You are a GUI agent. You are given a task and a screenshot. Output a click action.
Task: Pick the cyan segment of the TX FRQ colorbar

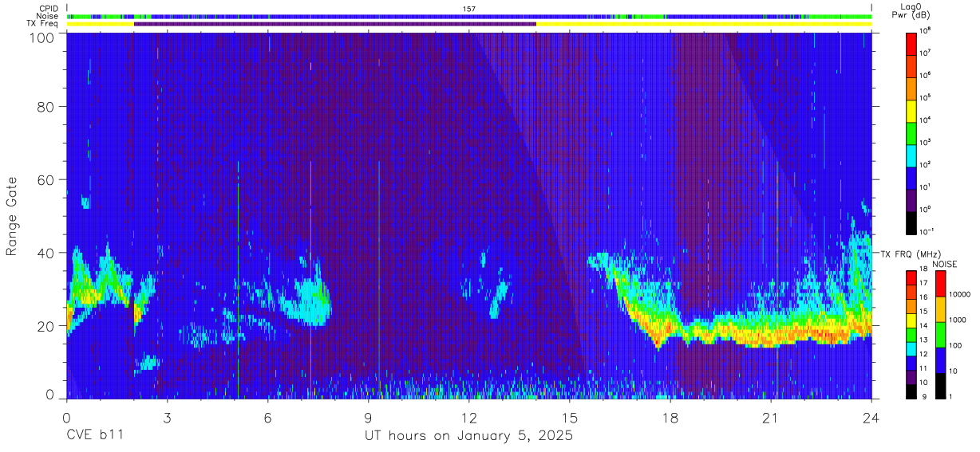click(x=911, y=348)
